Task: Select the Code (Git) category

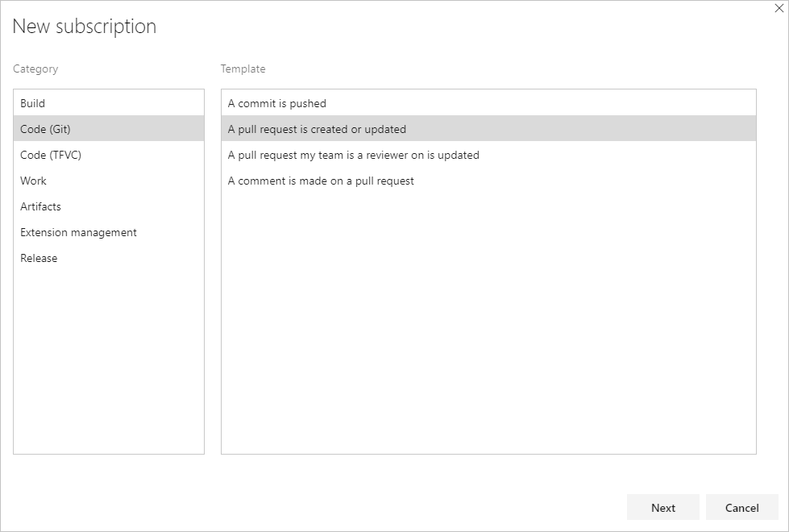Action: [x=109, y=129]
